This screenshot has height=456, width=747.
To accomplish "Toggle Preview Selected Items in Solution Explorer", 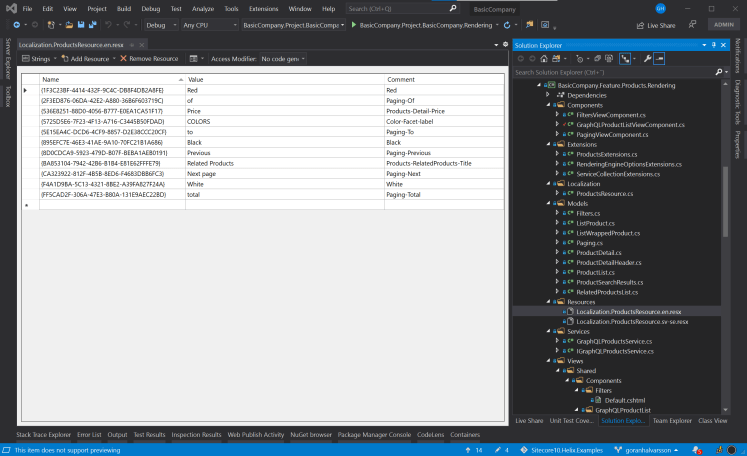I will (660, 59).
